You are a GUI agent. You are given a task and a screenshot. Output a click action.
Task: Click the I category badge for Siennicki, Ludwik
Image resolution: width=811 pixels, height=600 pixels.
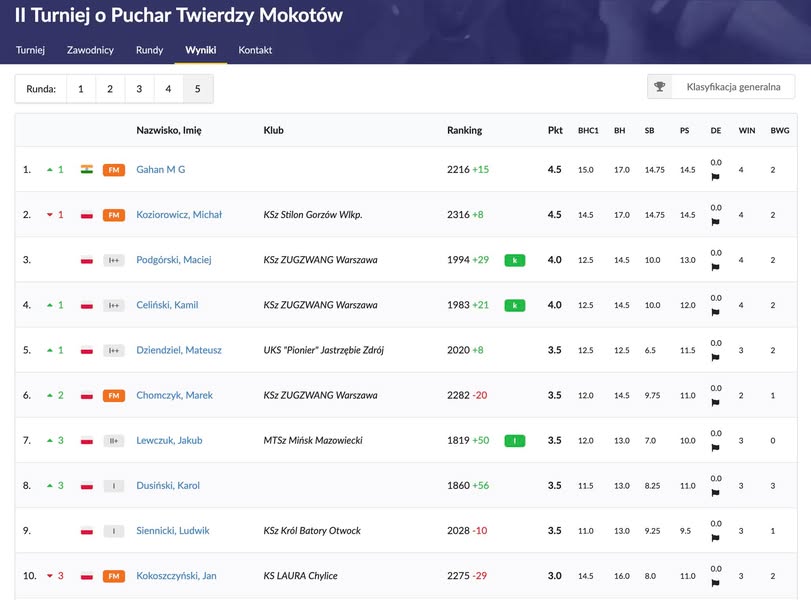click(x=114, y=531)
